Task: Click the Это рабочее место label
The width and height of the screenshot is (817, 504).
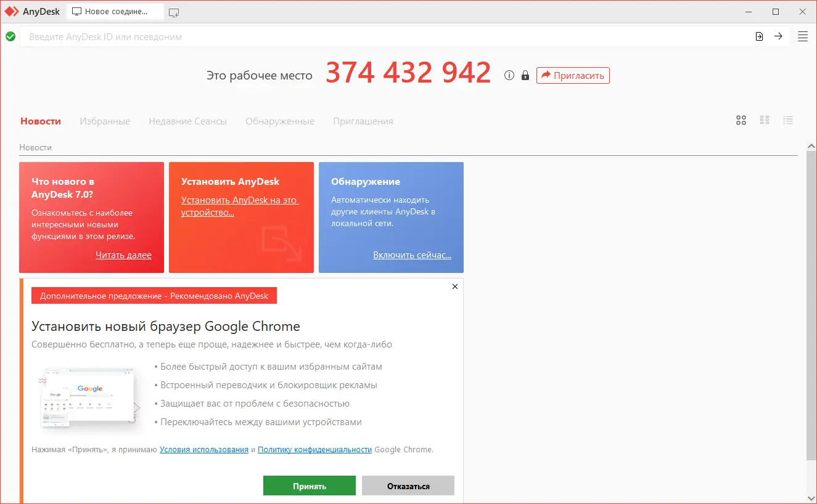Action: (x=260, y=76)
